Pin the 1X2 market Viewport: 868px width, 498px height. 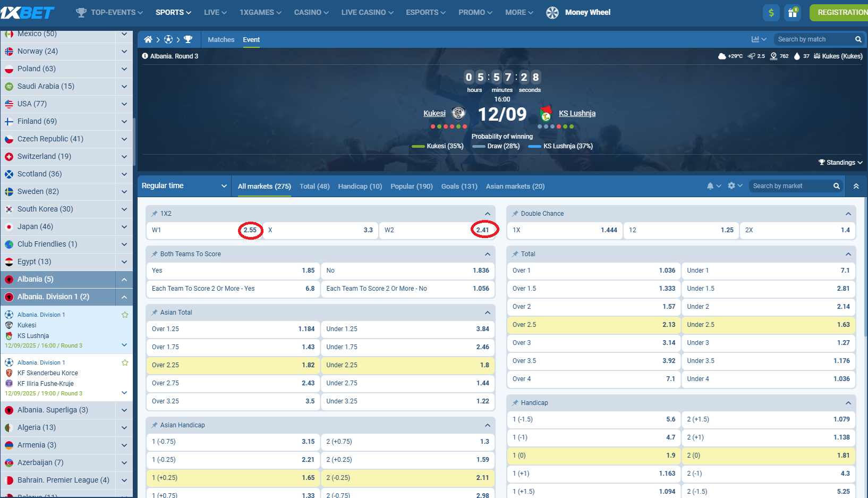point(155,214)
